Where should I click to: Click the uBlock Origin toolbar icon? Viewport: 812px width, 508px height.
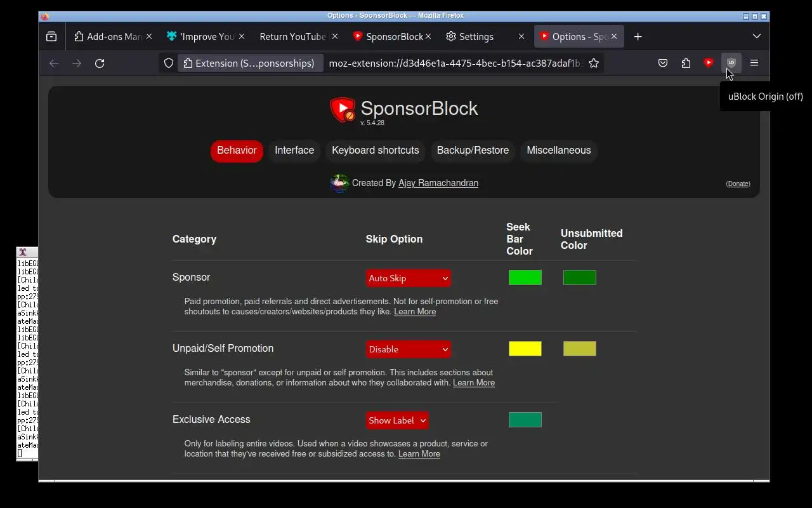[x=731, y=63]
